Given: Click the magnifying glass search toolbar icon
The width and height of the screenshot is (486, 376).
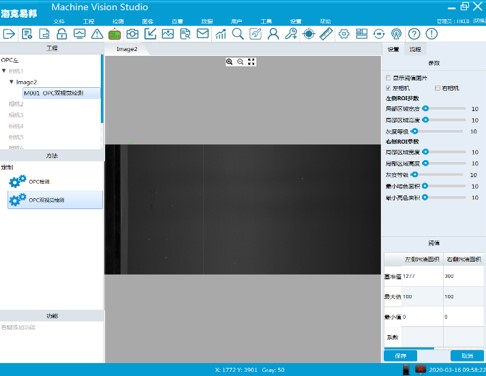Looking at the screenshot, I should pyautogui.click(x=238, y=34).
